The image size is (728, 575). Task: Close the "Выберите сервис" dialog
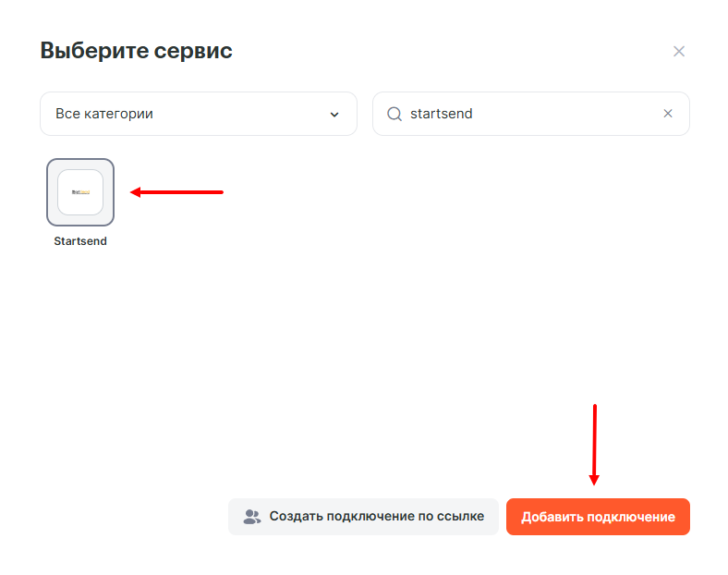pos(679,52)
